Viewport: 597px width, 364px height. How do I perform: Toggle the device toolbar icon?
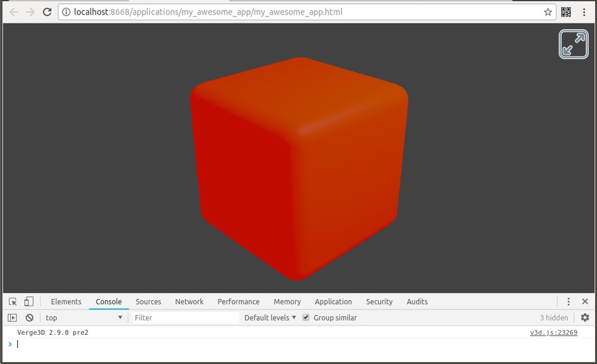tap(29, 302)
